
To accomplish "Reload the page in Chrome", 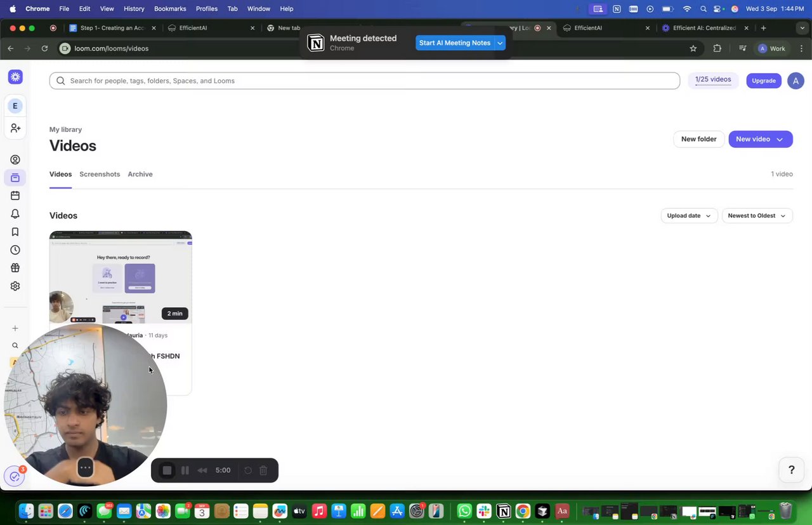I will 44,48.
